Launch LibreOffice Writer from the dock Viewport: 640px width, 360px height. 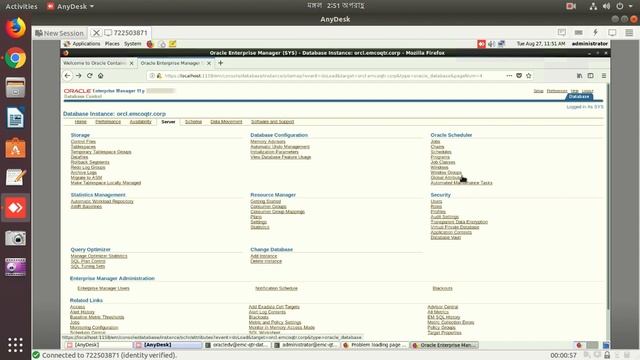[16, 118]
